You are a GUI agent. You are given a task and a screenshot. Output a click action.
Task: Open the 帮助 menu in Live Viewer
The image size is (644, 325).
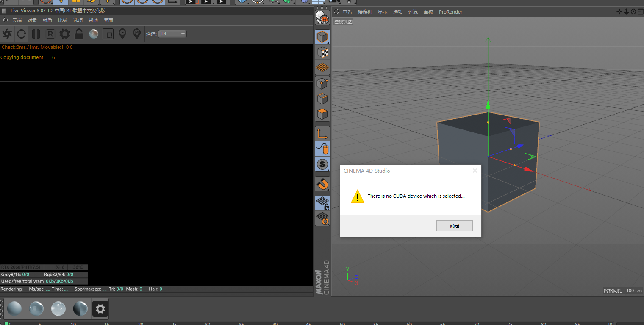(93, 20)
